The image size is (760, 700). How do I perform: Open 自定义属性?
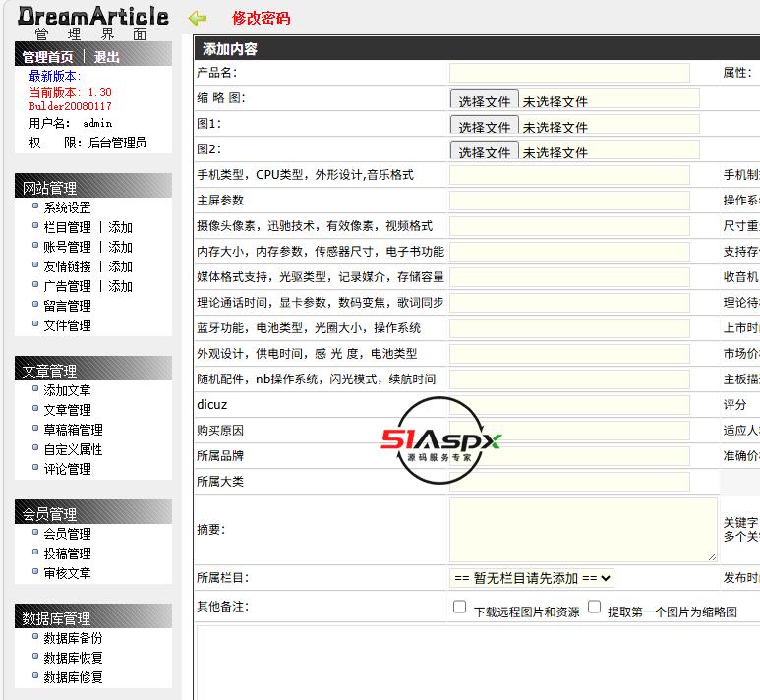pos(73,449)
